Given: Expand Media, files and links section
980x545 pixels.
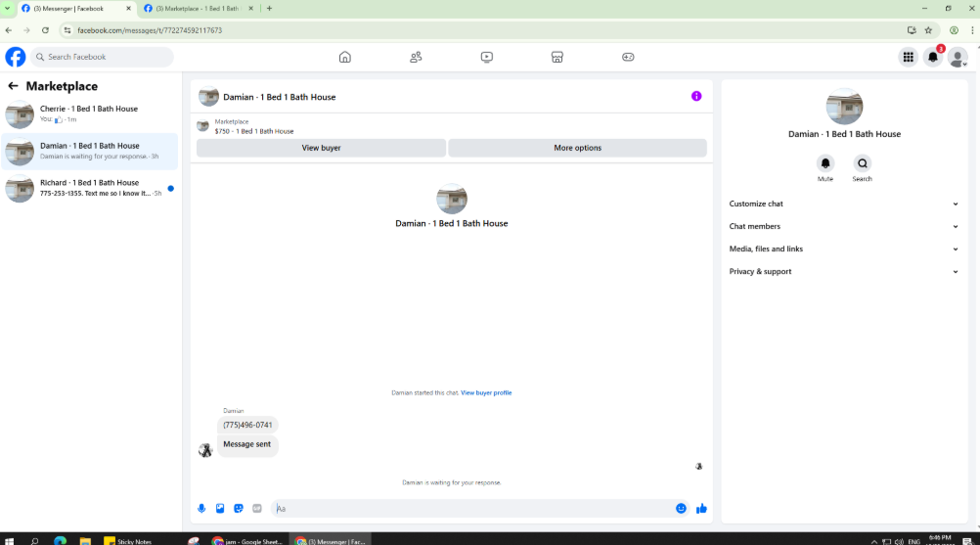Looking at the screenshot, I should point(843,249).
